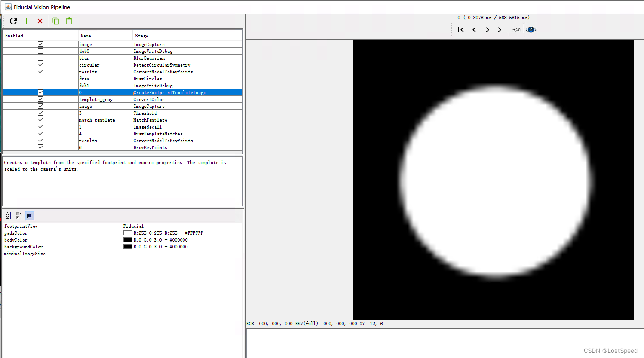
Task: Disable the template_gray stage checkbox
Action: (x=40, y=99)
